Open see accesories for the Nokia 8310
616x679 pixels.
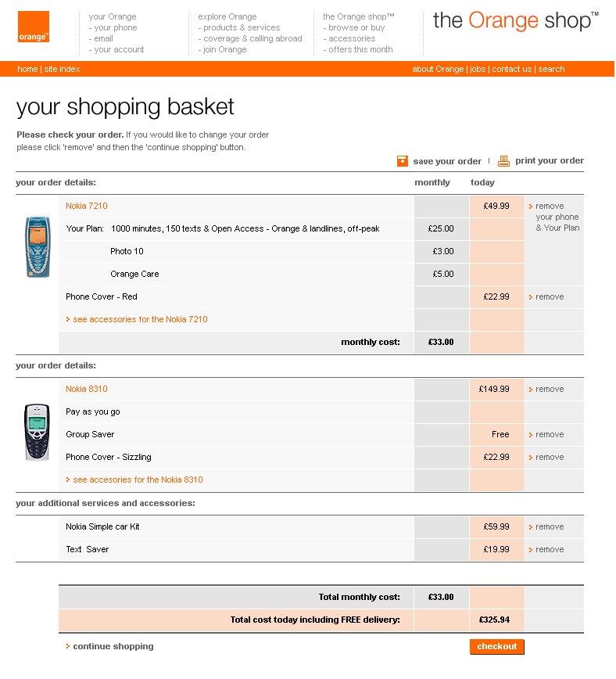pos(138,480)
